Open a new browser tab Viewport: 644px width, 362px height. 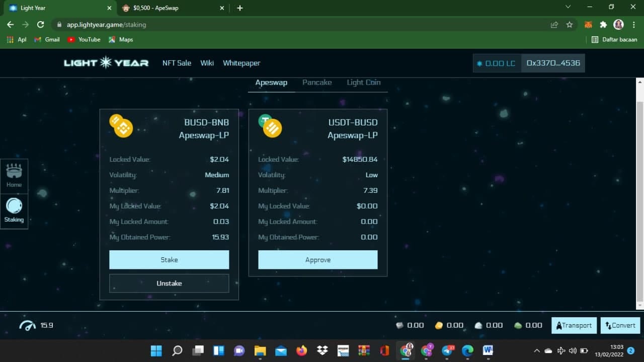240,8
